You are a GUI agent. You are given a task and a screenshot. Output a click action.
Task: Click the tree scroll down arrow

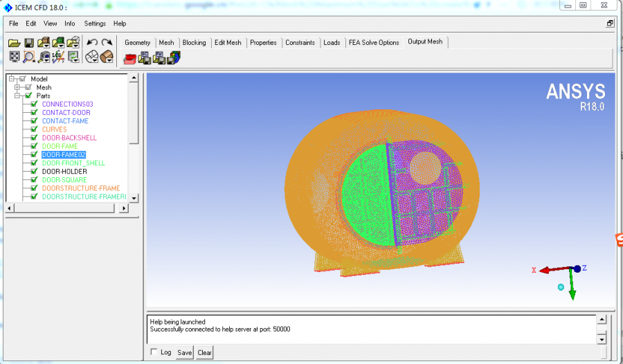(x=134, y=198)
